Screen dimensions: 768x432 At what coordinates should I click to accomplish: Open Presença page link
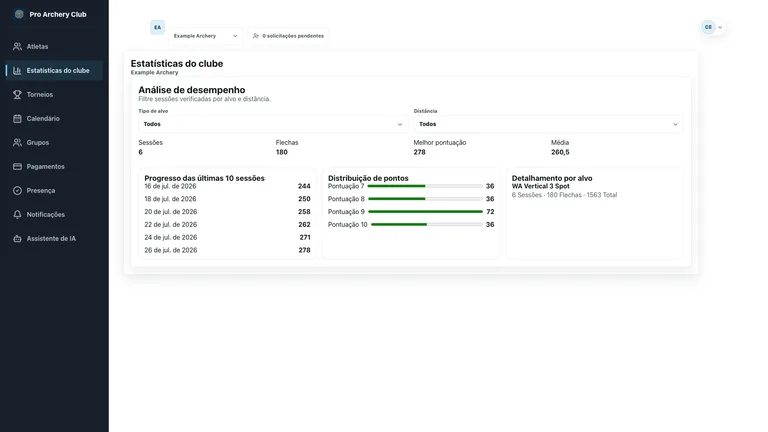pyautogui.click(x=54, y=191)
